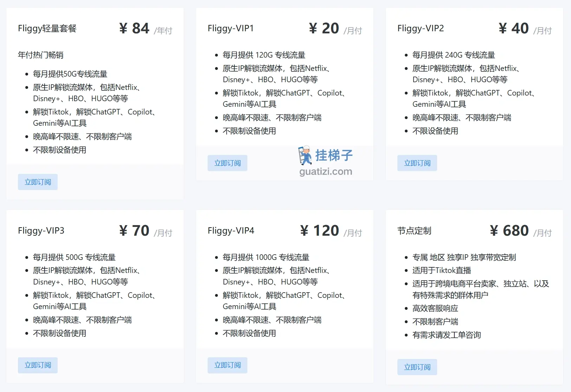Subscribe to the Fliggy-VIP2 plan
Viewport: 571px width, 392px height.
pos(417,163)
